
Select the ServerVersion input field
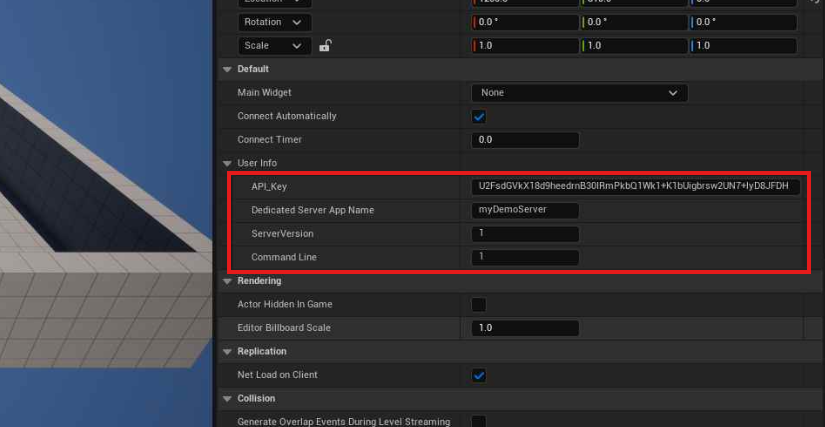[x=525, y=234]
